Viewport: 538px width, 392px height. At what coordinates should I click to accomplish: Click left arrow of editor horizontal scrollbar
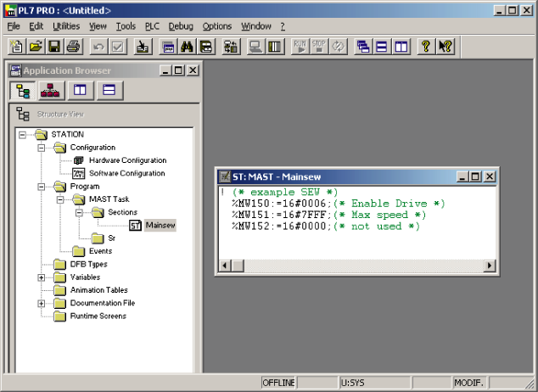tap(225, 266)
